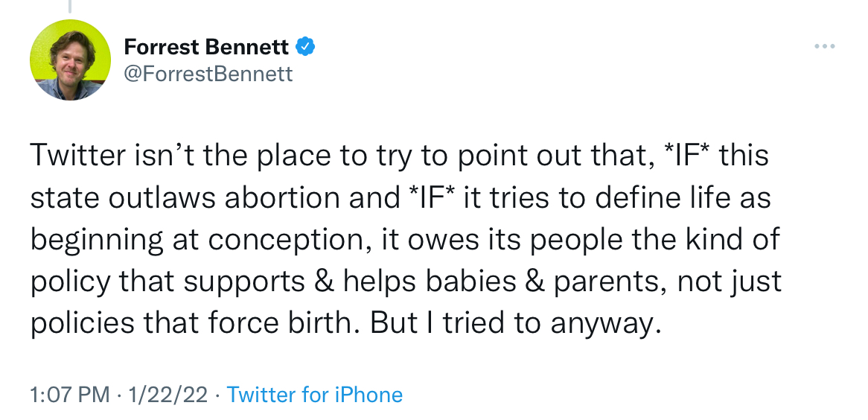This screenshot has height=420, width=868.
Task: Click the 1/22/22 tweet date
Action: (167, 394)
